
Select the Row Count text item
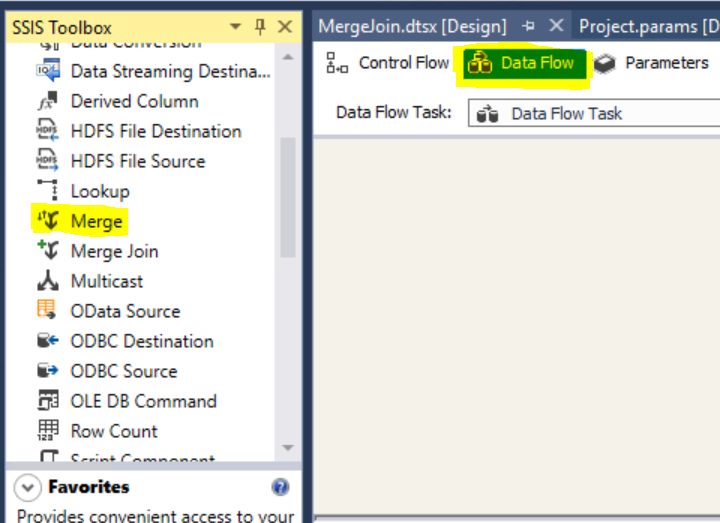click(114, 431)
